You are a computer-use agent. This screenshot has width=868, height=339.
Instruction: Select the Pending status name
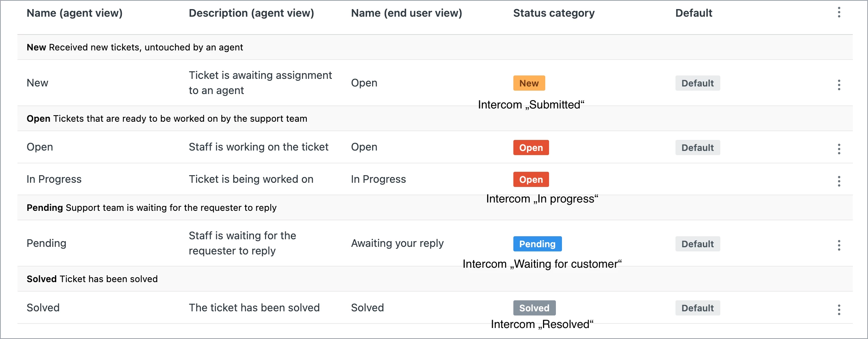click(46, 243)
